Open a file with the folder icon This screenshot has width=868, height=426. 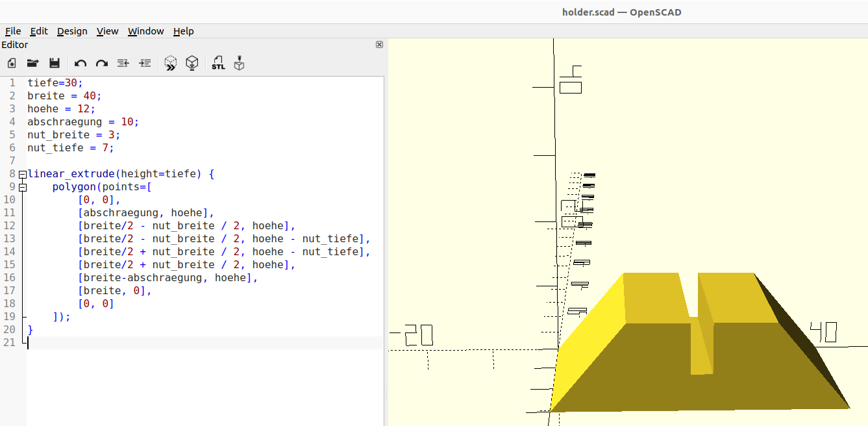pyautogui.click(x=32, y=63)
